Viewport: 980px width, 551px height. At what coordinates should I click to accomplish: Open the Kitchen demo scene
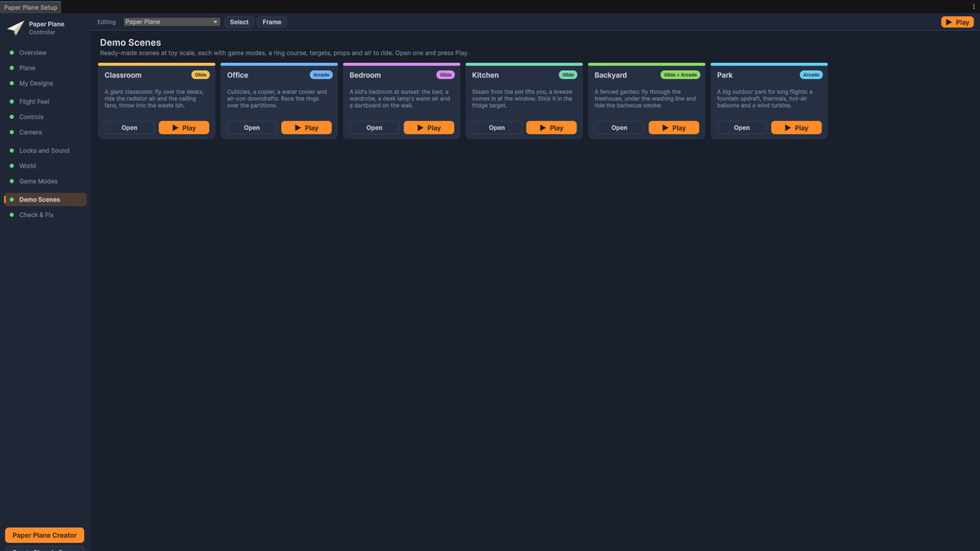(497, 127)
